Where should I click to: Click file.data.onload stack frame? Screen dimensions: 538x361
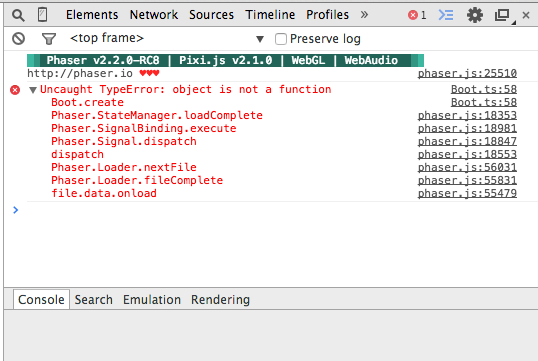coord(104,194)
